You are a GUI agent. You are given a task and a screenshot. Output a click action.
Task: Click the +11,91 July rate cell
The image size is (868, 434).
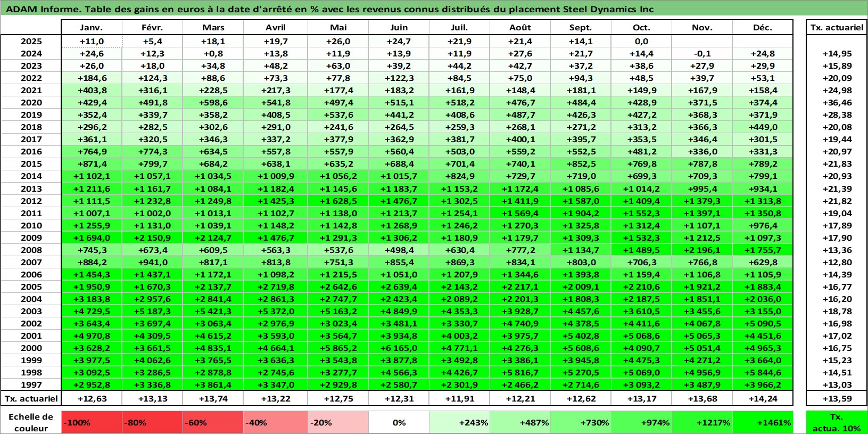459,398
